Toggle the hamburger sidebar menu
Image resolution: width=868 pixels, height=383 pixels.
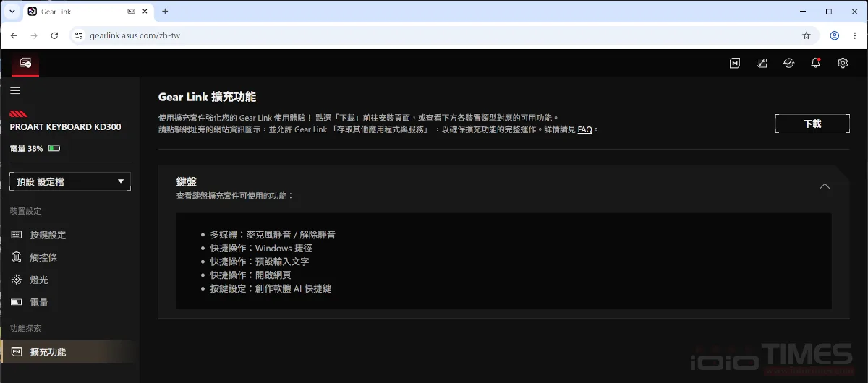point(15,91)
